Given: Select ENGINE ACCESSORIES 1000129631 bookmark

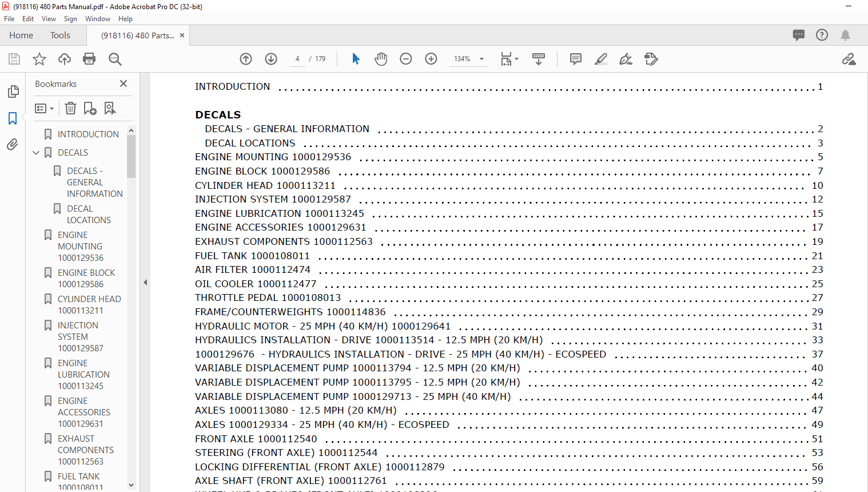Looking at the screenshot, I should (x=84, y=412).
